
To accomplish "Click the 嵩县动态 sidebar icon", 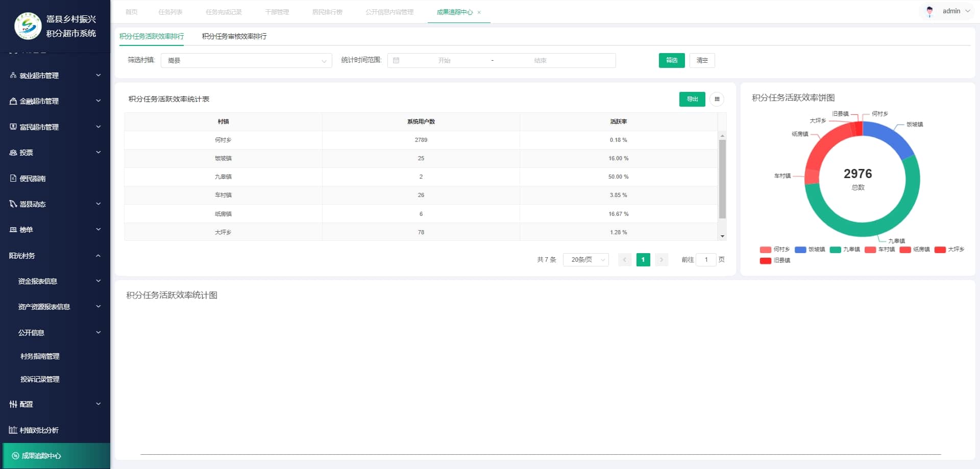I will [13, 204].
